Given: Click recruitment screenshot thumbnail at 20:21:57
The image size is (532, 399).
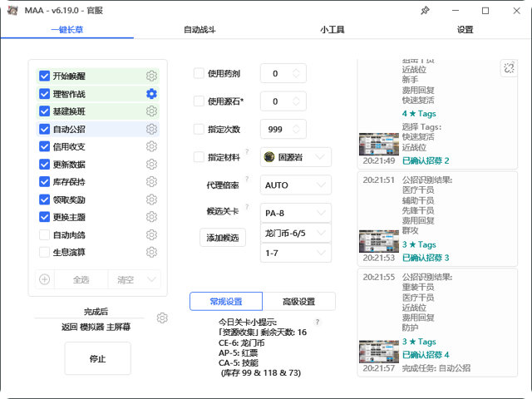Looking at the screenshot, I should 379,352.
